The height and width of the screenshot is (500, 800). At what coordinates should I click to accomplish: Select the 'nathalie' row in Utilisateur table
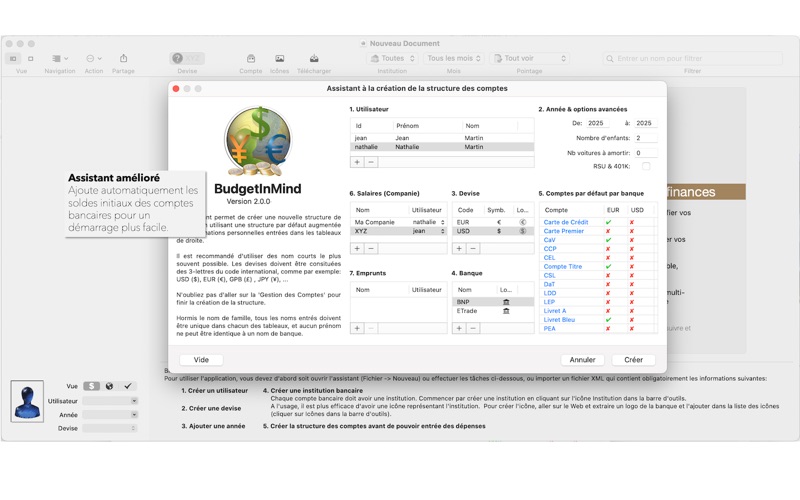tap(442, 147)
